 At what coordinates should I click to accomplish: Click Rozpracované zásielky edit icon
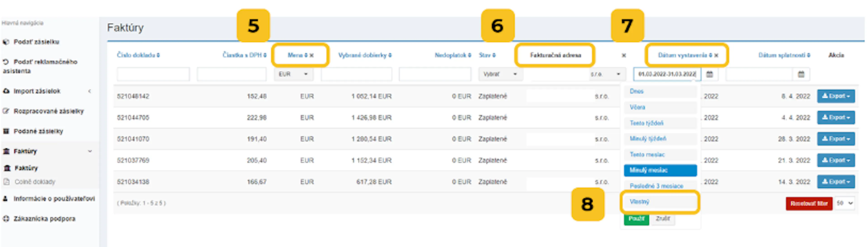[6, 111]
